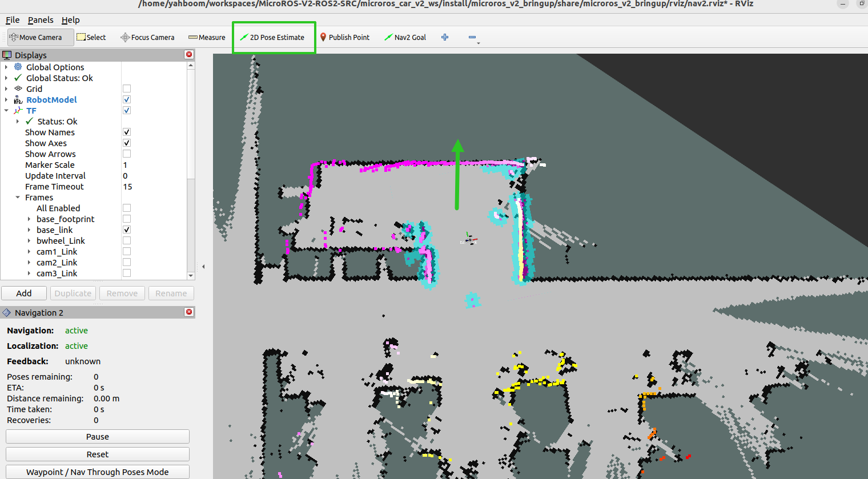Open the Help menu
Screen dimensions: 868x479
pyautogui.click(x=70, y=20)
